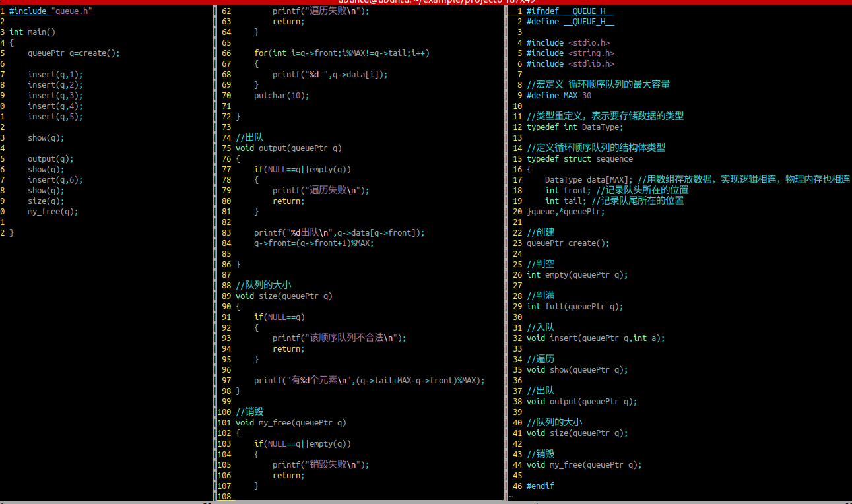The image size is (852, 504).
Task: Place cursor on the if condition on line 77
Action: click(x=302, y=170)
